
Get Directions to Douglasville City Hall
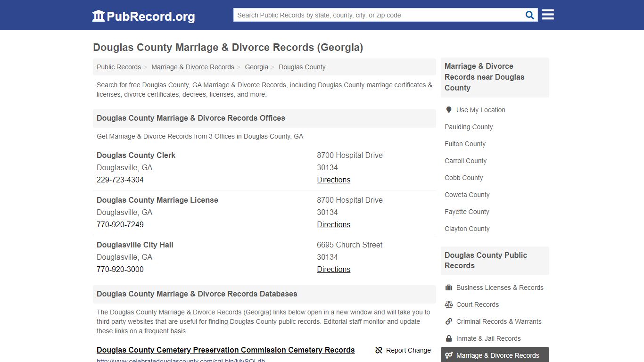(334, 269)
